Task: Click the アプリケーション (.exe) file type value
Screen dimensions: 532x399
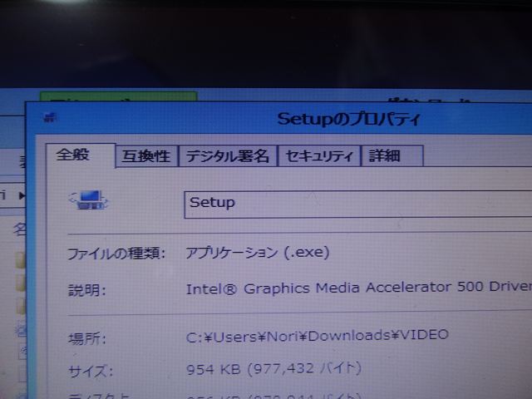Action: click(257, 253)
